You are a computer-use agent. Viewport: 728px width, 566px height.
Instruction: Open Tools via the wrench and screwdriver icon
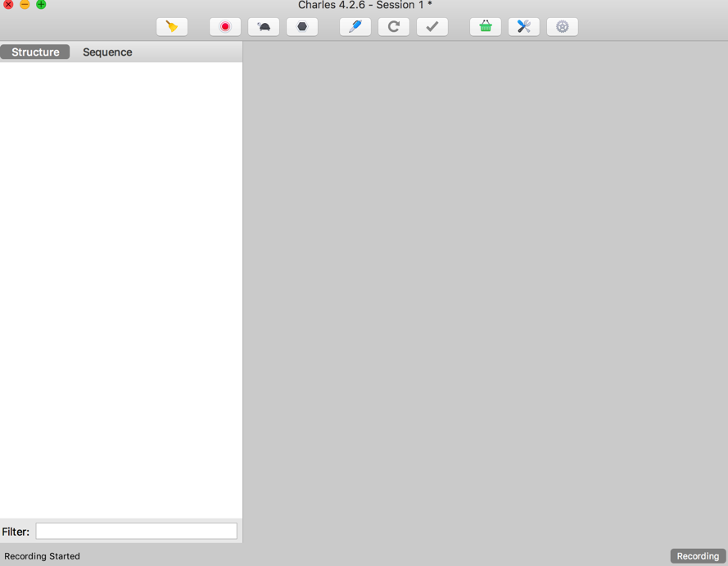(524, 26)
